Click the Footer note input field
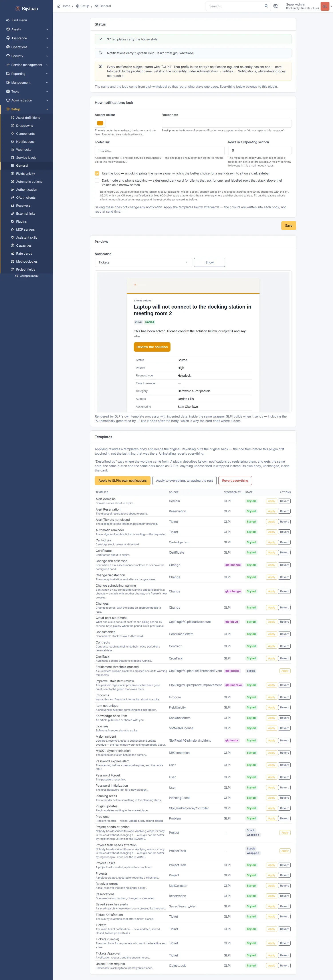The height and width of the screenshot is (980, 333). click(x=226, y=123)
